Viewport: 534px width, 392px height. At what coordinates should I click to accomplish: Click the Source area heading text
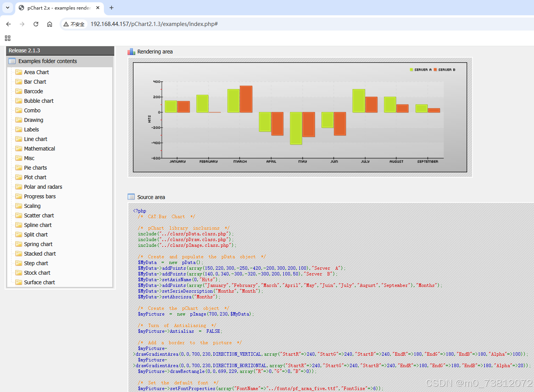click(151, 197)
